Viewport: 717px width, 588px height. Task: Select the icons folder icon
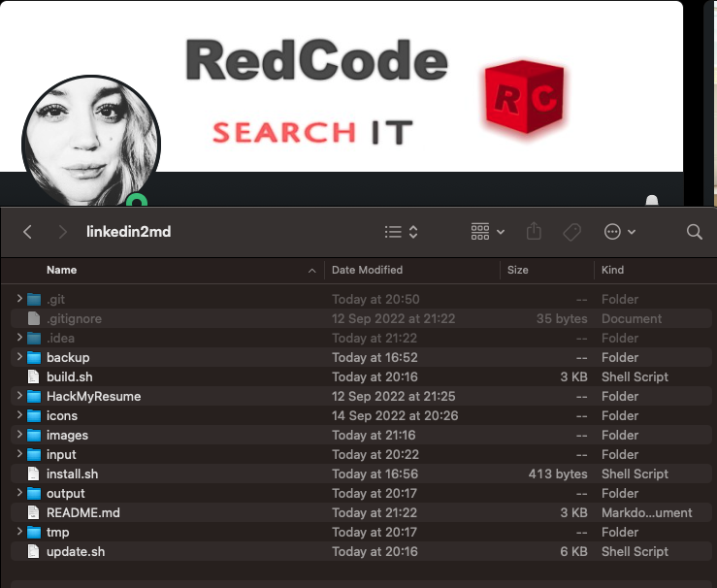[x=34, y=415]
